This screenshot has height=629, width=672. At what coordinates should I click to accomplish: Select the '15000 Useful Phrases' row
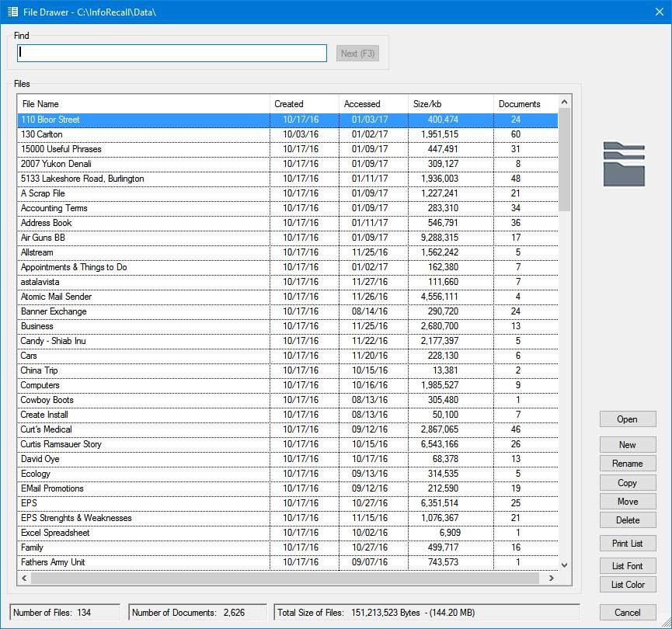tap(287, 149)
